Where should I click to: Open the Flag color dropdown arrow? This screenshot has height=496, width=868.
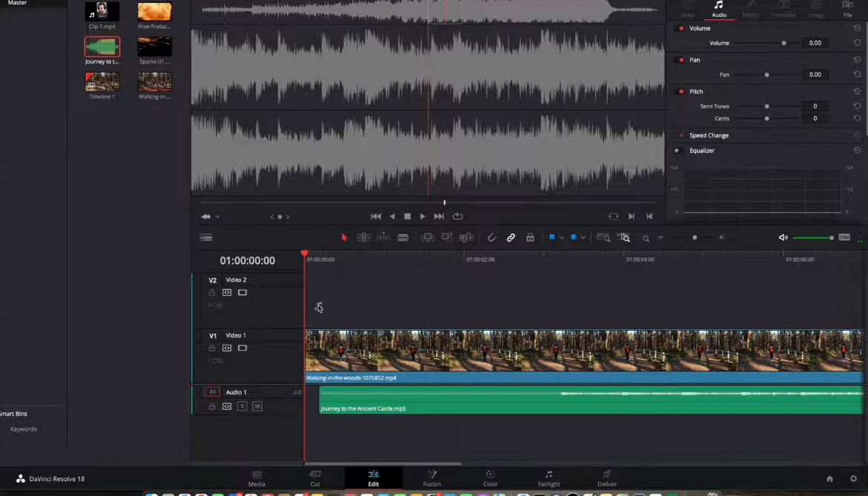click(x=561, y=238)
